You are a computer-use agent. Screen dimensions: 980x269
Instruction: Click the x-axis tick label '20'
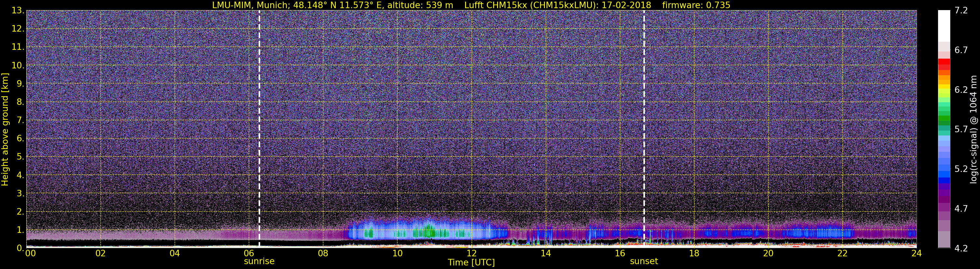click(x=768, y=253)
